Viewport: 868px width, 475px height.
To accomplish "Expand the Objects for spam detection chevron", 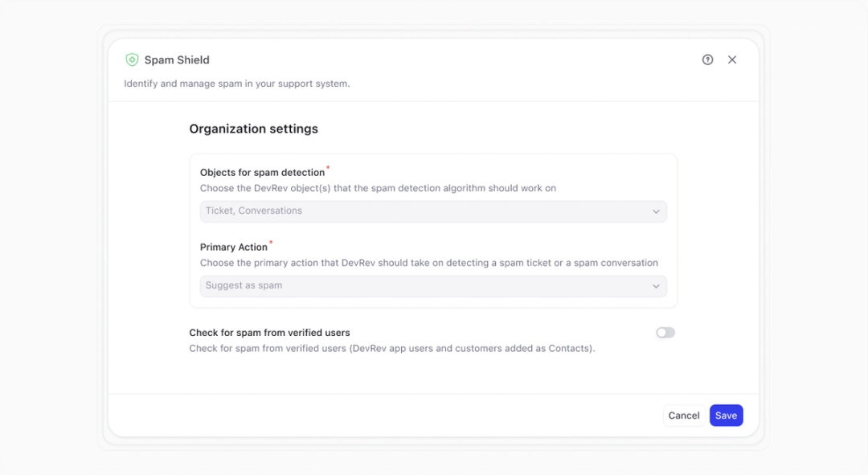I will click(656, 211).
